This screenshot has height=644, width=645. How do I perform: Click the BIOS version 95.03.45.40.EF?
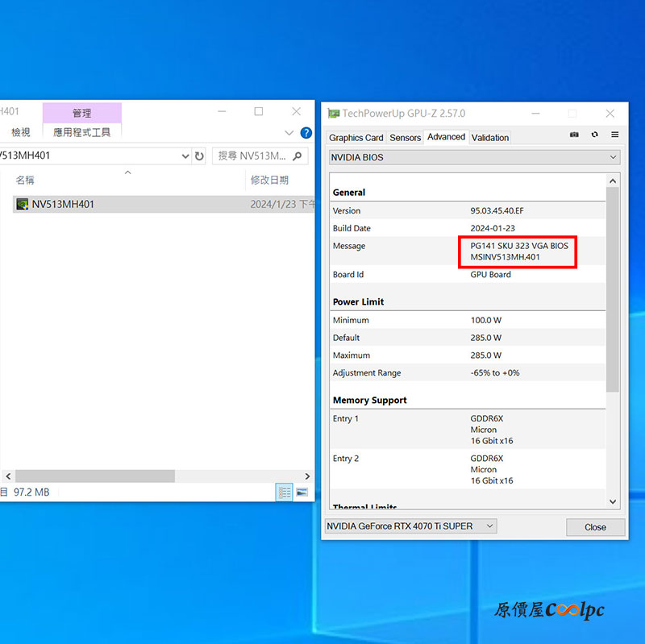point(497,210)
